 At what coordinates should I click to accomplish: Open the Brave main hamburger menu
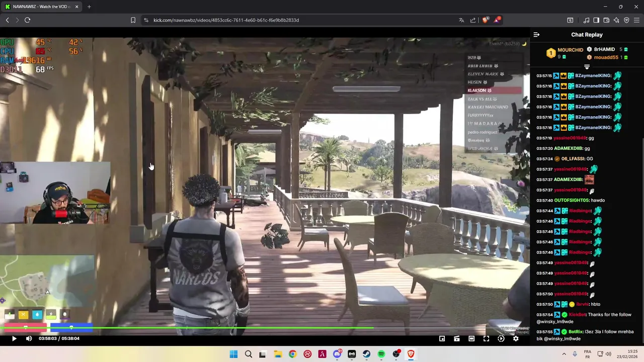tap(636, 20)
